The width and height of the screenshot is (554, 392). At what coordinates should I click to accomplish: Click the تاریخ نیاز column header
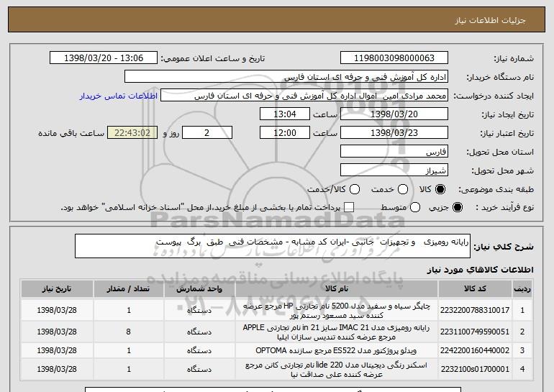pyautogui.click(x=57, y=289)
